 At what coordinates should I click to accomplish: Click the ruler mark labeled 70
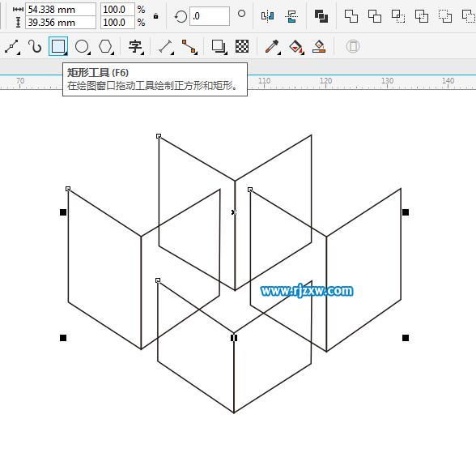[x=20, y=81]
